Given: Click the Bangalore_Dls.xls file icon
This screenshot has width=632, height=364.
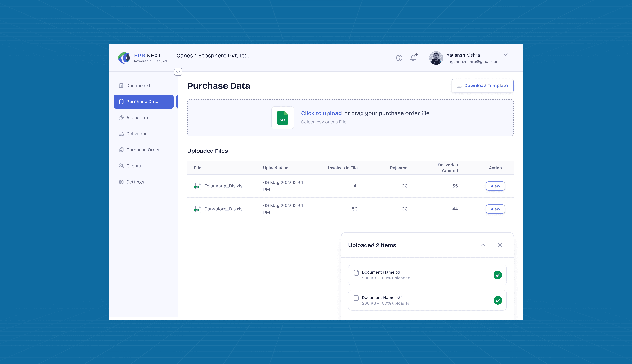Looking at the screenshot, I should point(198,209).
